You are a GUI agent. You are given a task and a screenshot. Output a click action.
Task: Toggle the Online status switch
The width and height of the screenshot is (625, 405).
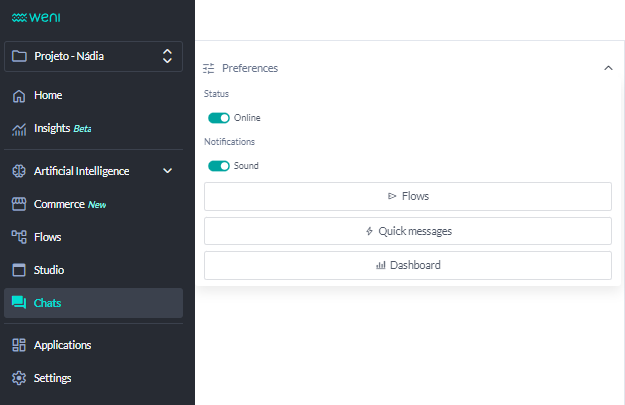click(218, 118)
